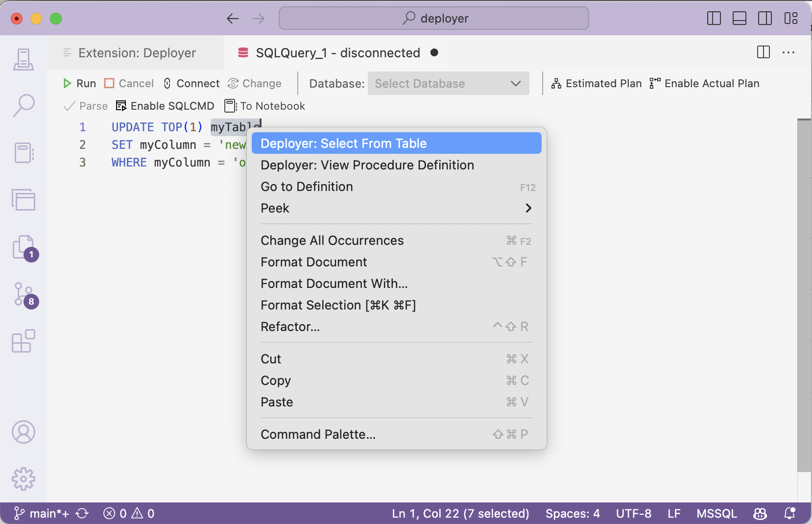Toggle bottom panel layout icon
812x524 pixels.
(x=740, y=19)
